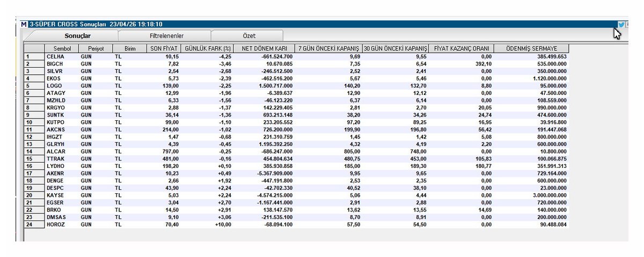Switch to the Sonuçlar tab

(78, 35)
